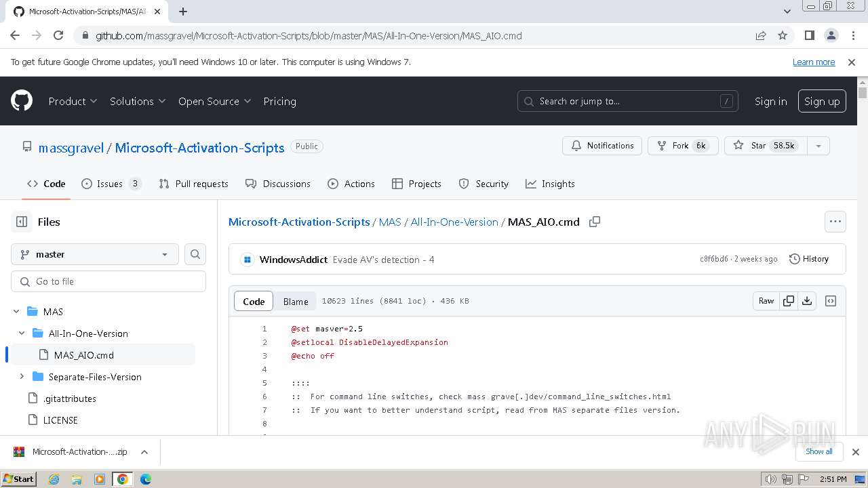Viewport: 868px width, 488px height.
Task: Select .gitattributes in the file tree
Action: 70,399
